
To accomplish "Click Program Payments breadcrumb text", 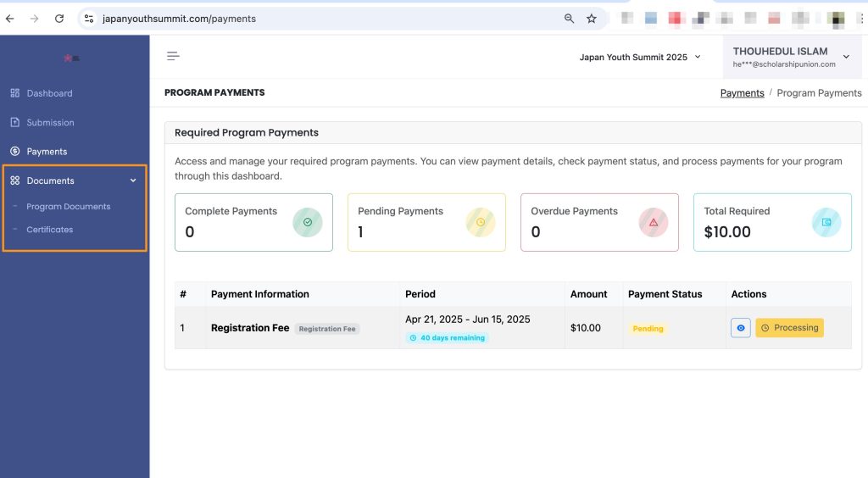I will [x=819, y=93].
